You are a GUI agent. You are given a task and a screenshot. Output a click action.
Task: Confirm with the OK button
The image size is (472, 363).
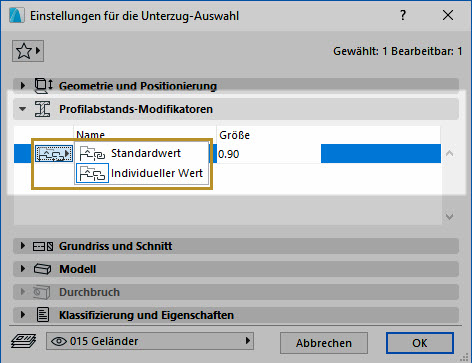click(420, 343)
